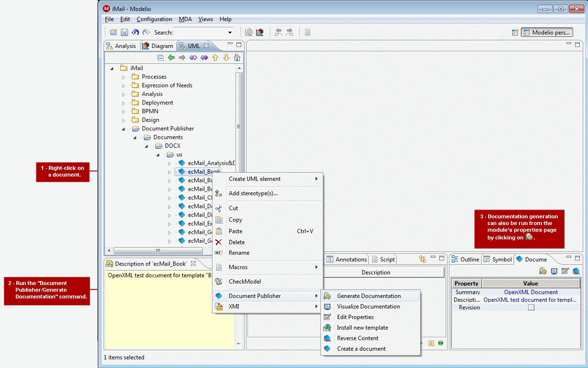Open the Create UML element submenu
The height and width of the screenshot is (368, 588).
267,179
